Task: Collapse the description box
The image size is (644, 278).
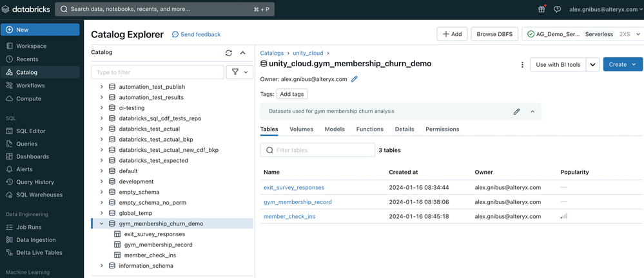Action: [x=532, y=111]
